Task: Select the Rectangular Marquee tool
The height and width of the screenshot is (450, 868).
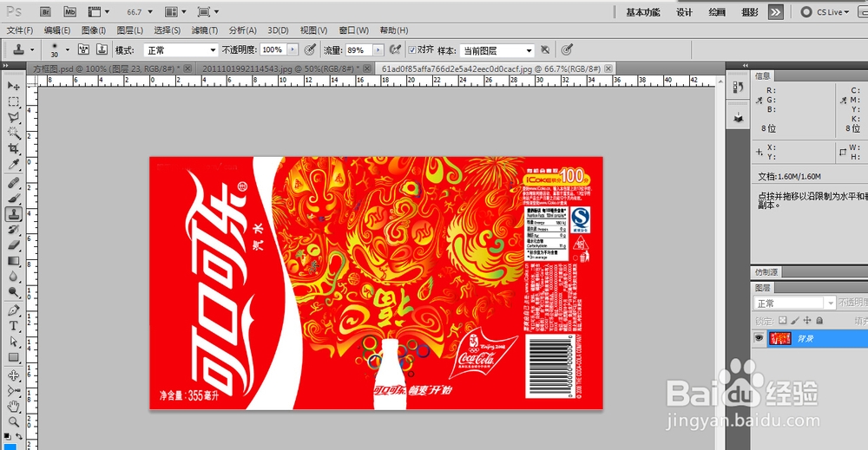Action: click(x=13, y=102)
